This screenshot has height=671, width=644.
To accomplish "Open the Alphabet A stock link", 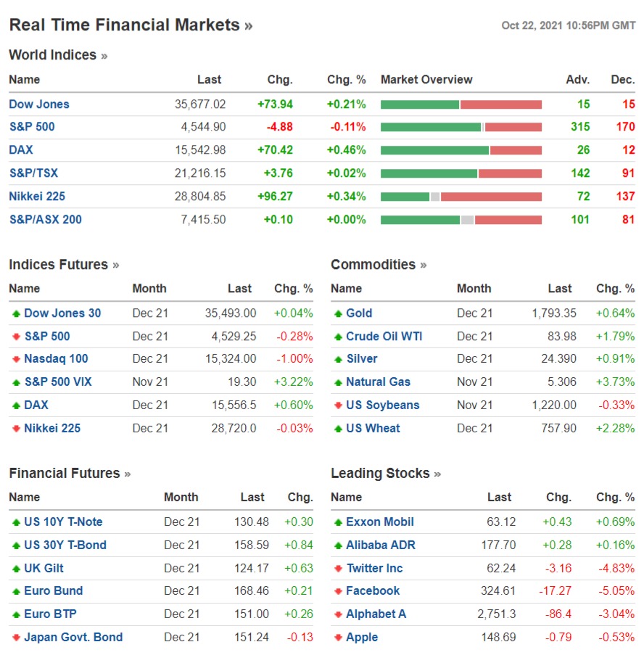I will click(x=376, y=614).
